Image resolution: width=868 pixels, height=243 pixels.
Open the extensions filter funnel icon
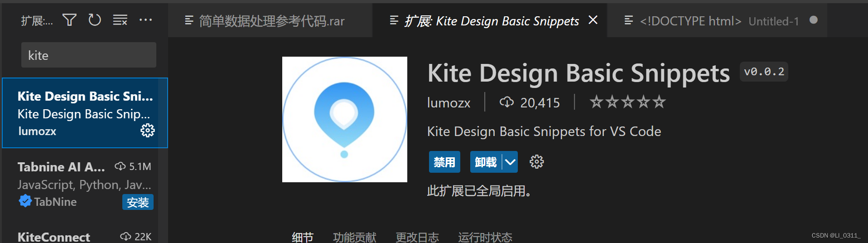[69, 20]
